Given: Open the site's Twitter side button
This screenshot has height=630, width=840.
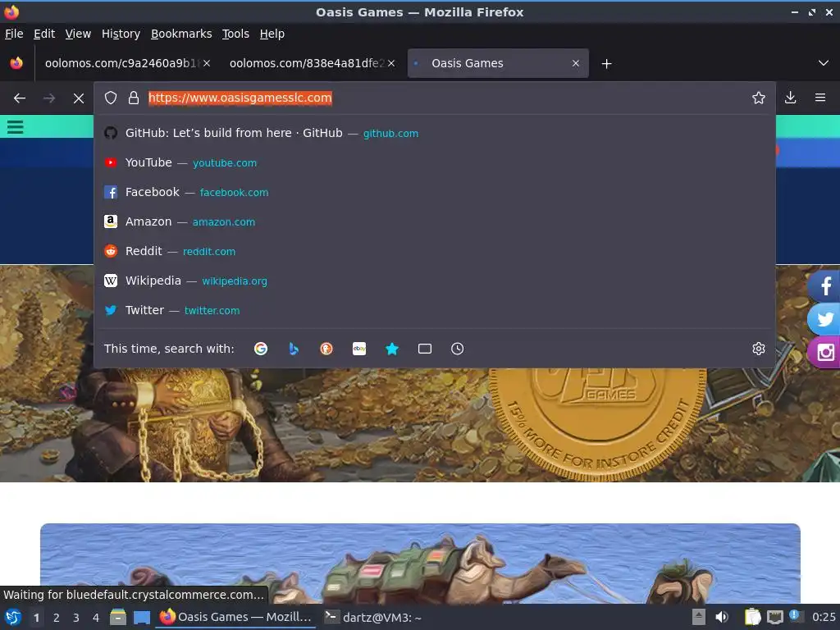Looking at the screenshot, I should click(x=824, y=319).
